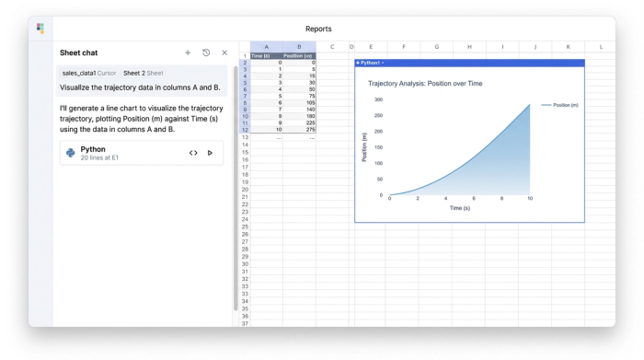This screenshot has height=360, width=644.
Task: Select the sales_data1 Cursor context chip
Action: click(x=89, y=73)
